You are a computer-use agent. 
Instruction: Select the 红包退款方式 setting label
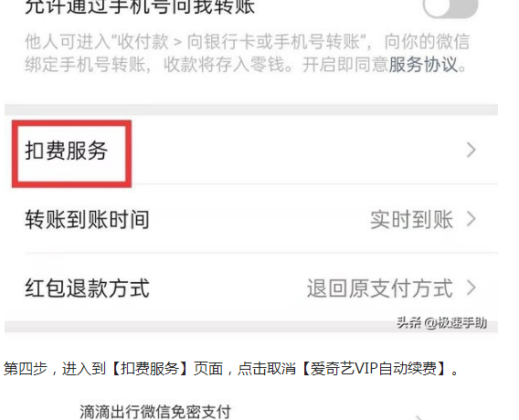(87, 288)
